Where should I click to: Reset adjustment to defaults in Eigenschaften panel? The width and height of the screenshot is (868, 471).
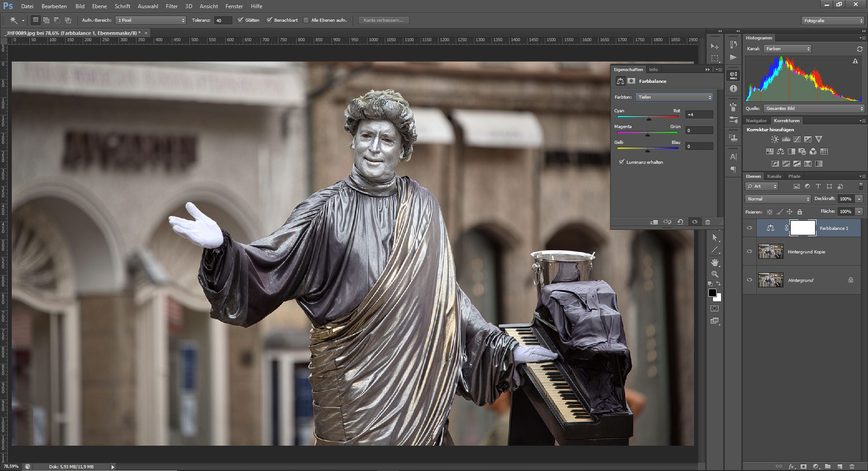click(x=680, y=222)
